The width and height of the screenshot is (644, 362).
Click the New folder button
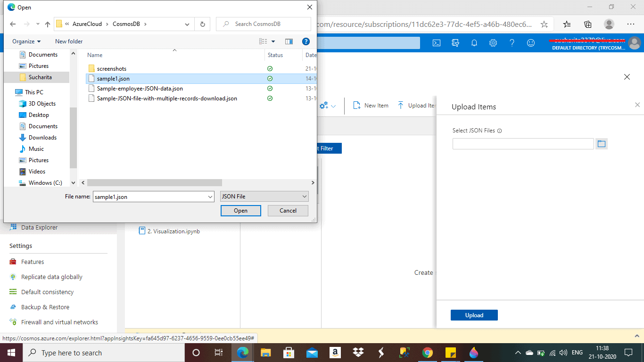pyautogui.click(x=69, y=41)
